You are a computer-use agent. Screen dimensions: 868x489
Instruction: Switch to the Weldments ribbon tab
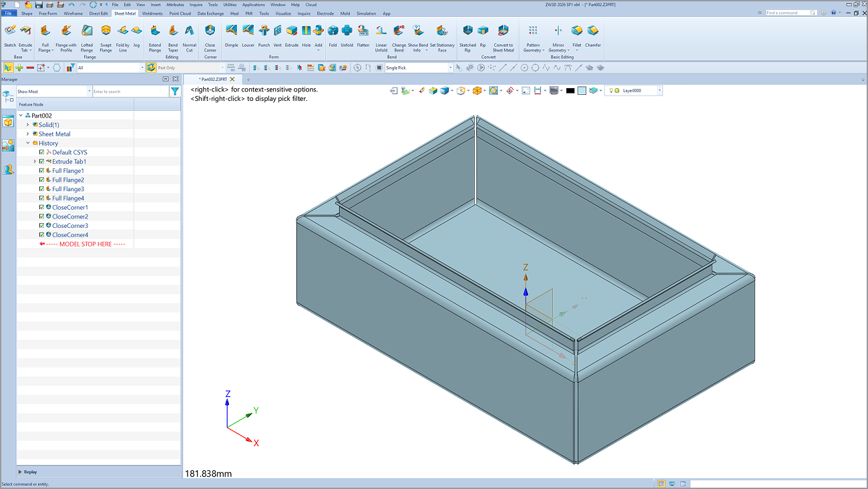(152, 13)
